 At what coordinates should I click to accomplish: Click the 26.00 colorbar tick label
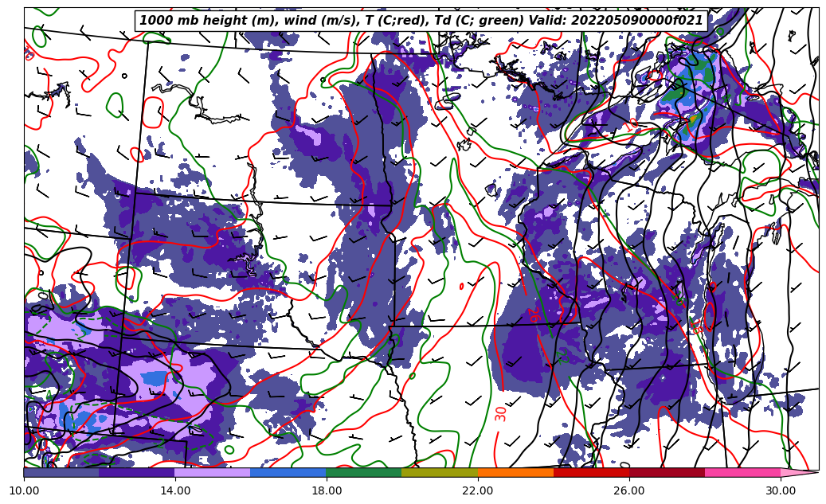coord(629,490)
